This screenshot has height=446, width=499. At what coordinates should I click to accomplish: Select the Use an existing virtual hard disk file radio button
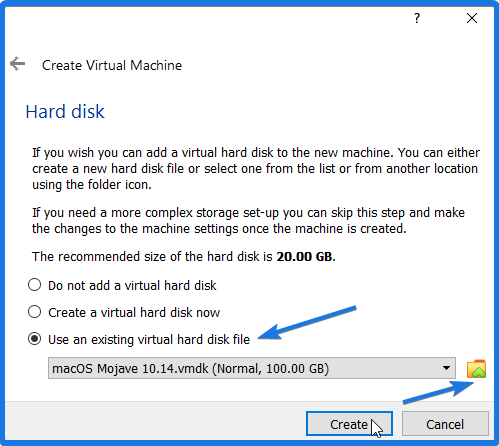(35, 339)
